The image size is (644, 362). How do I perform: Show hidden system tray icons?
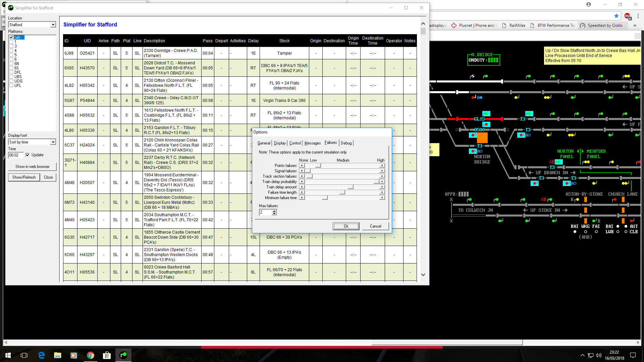[x=583, y=355]
